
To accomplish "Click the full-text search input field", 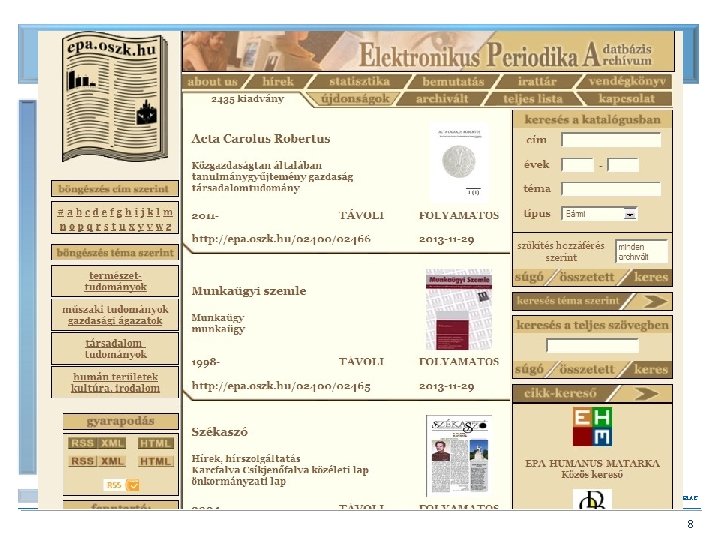I will coord(592,346).
